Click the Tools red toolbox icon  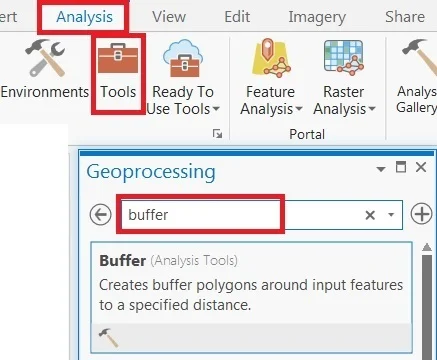click(118, 58)
